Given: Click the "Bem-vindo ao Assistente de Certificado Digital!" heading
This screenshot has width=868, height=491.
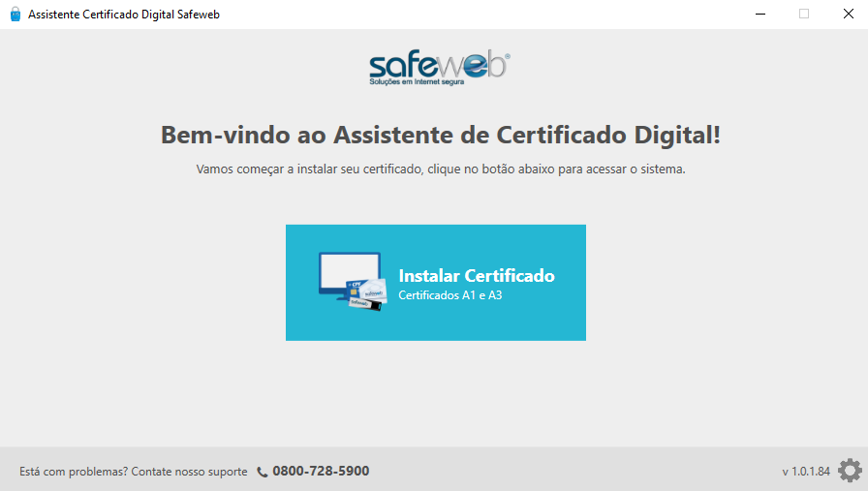Looking at the screenshot, I should pyautogui.click(x=441, y=135).
